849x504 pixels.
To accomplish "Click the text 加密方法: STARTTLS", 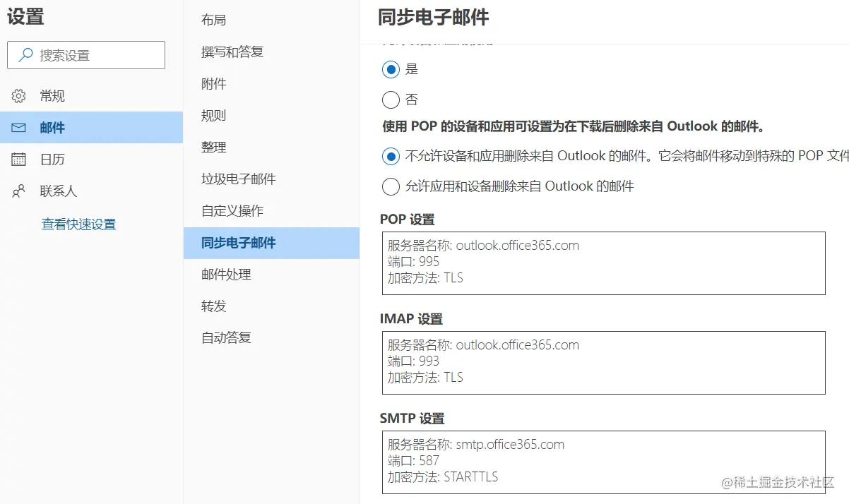I will [x=443, y=477].
